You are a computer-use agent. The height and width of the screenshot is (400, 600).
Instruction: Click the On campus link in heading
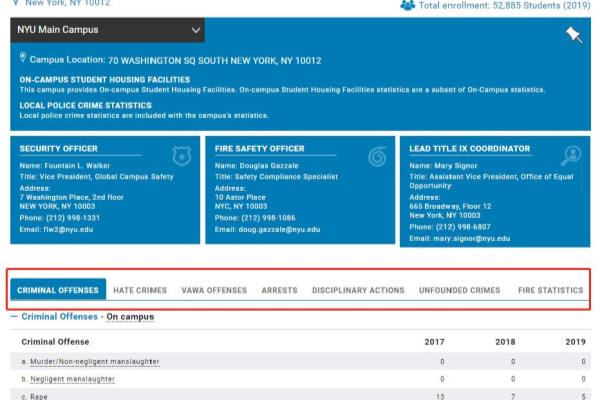click(x=130, y=317)
